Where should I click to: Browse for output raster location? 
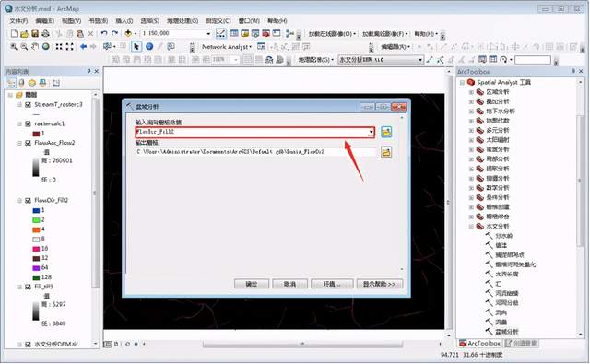pos(386,152)
